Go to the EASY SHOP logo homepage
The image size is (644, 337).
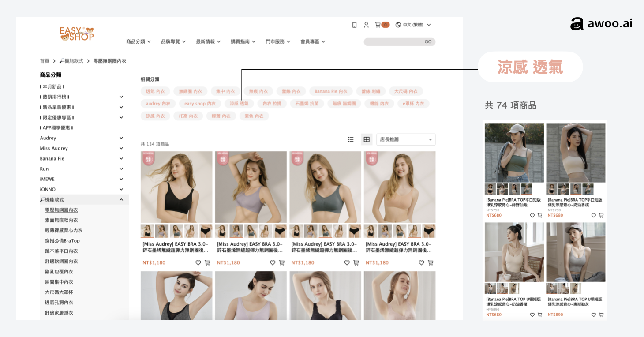click(x=77, y=34)
